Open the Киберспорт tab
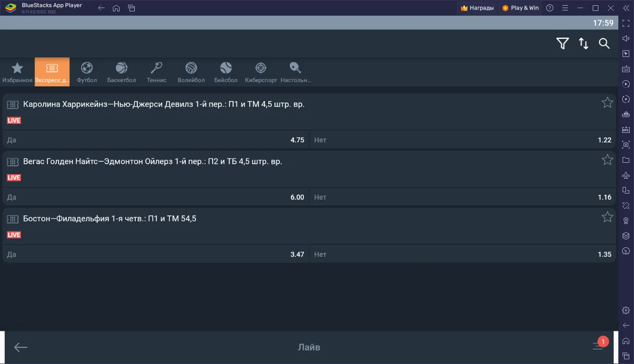This screenshot has width=634, height=364. coord(261,72)
